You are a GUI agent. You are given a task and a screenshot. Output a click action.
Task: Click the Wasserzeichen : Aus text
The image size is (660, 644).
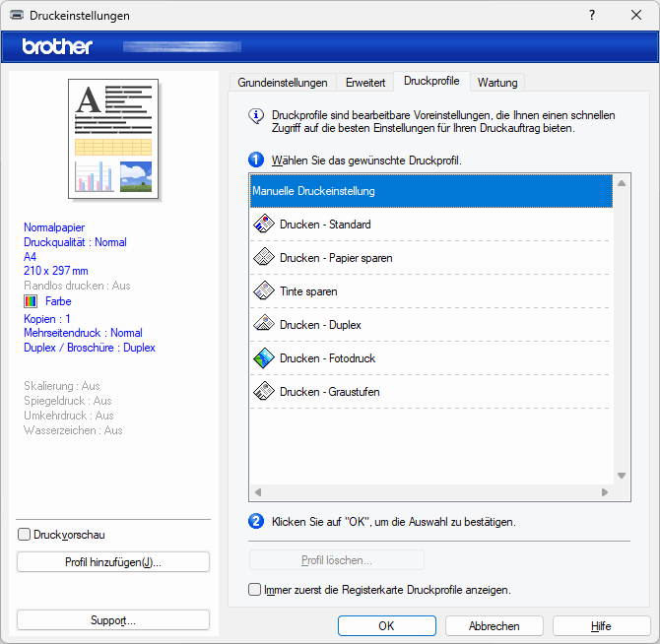pyautogui.click(x=73, y=430)
